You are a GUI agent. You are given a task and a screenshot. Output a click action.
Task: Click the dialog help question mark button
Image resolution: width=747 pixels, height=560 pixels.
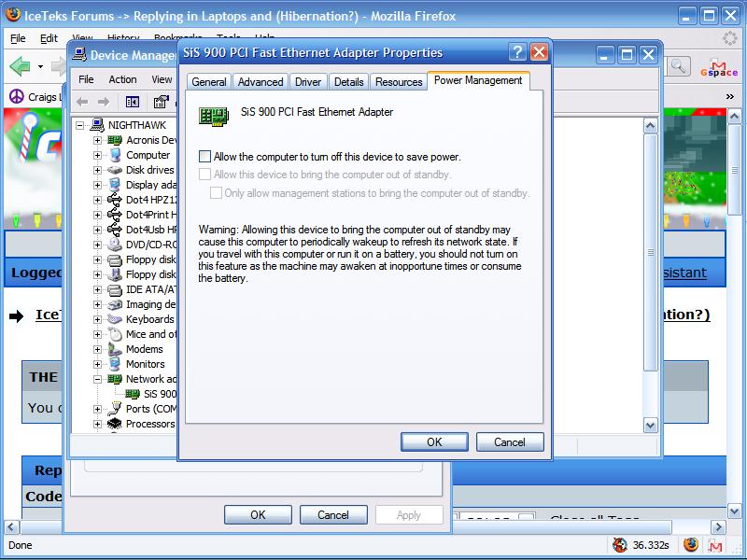517,52
